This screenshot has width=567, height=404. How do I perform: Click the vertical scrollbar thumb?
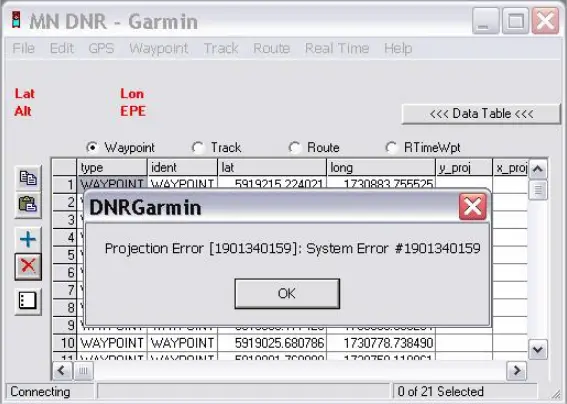tap(538, 190)
